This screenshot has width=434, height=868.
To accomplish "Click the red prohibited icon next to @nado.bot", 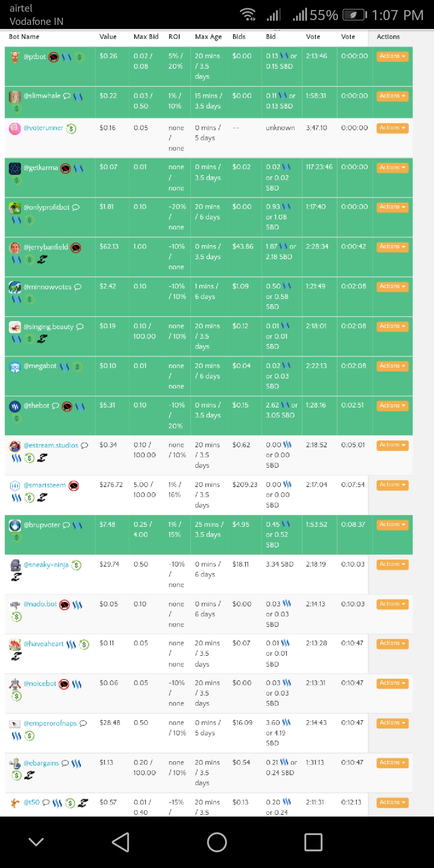I will 65,605.
